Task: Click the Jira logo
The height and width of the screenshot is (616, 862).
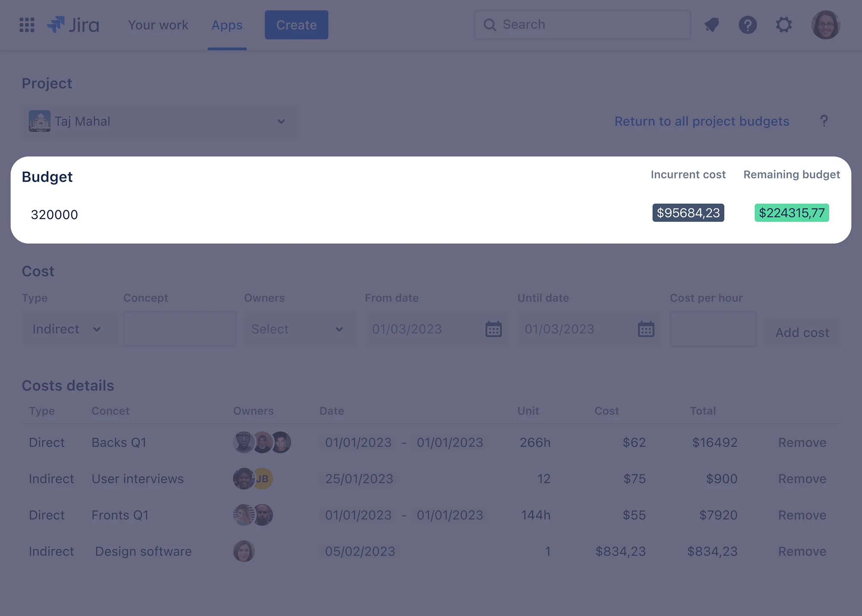Action: point(73,25)
